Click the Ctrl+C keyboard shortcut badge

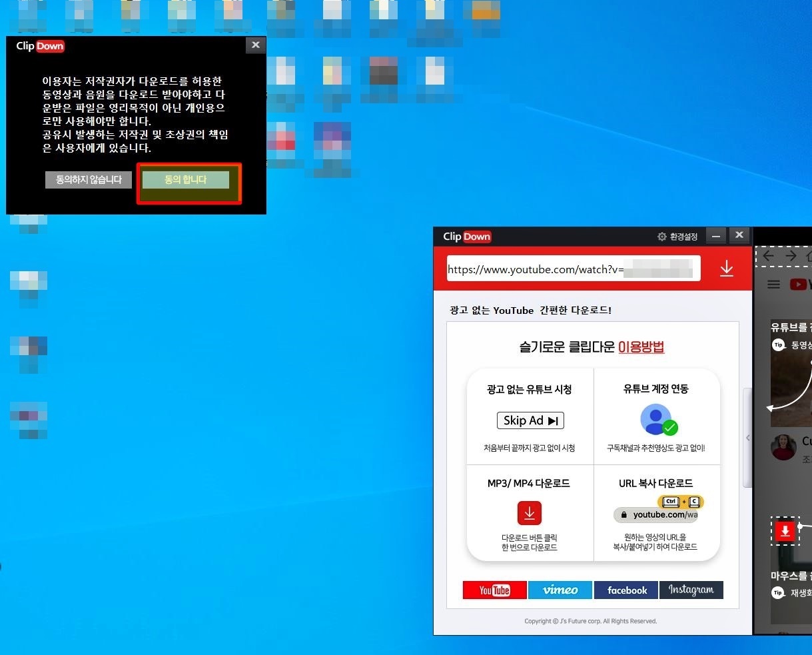[681, 502]
